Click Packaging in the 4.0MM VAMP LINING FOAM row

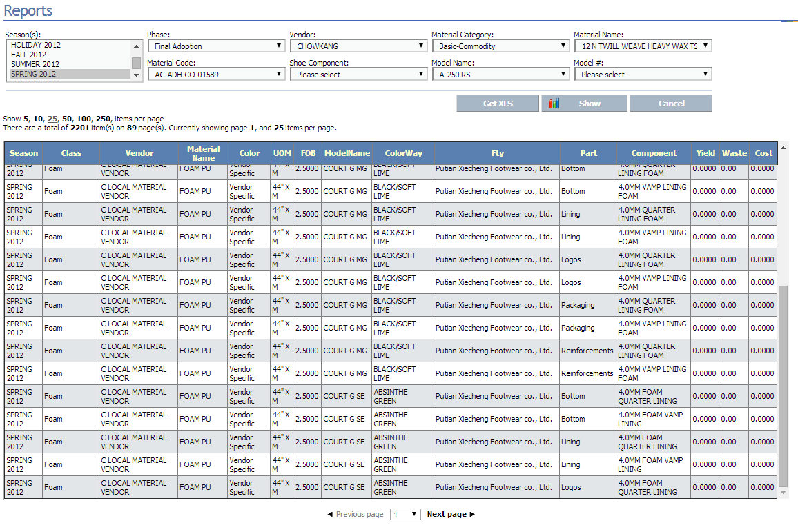pos(578,328)
